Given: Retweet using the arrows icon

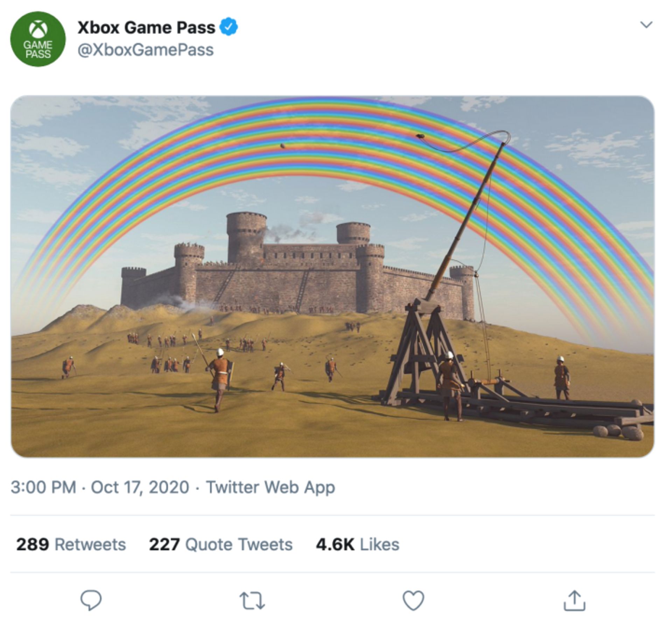Looking at the screenshot, I should coord(252,601).
